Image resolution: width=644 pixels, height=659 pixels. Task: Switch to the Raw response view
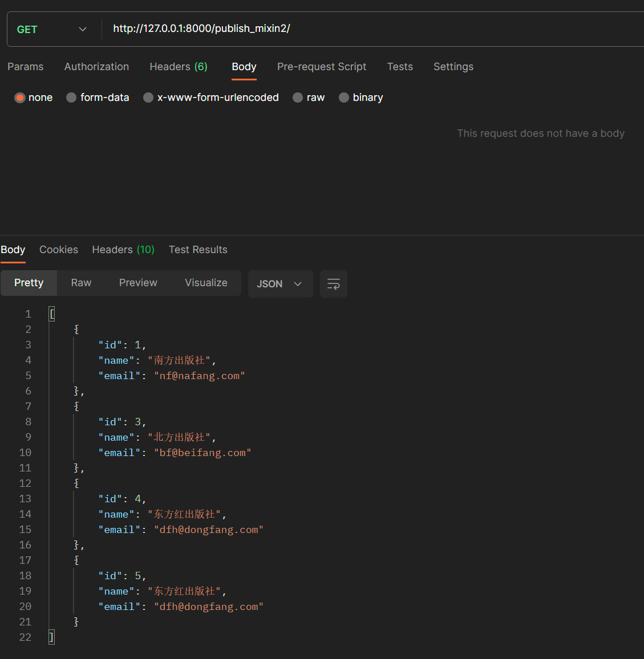click(x=80, y=283)
